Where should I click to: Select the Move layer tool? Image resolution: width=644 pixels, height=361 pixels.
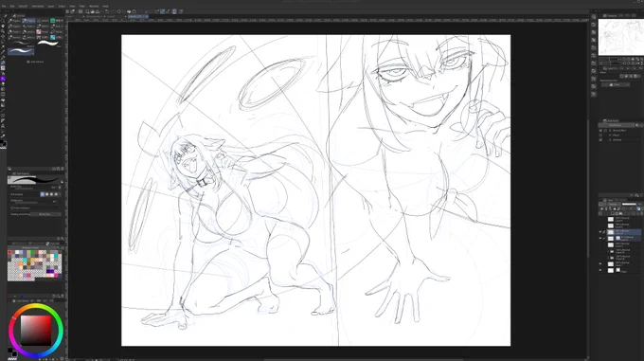[x=3, y=37]
